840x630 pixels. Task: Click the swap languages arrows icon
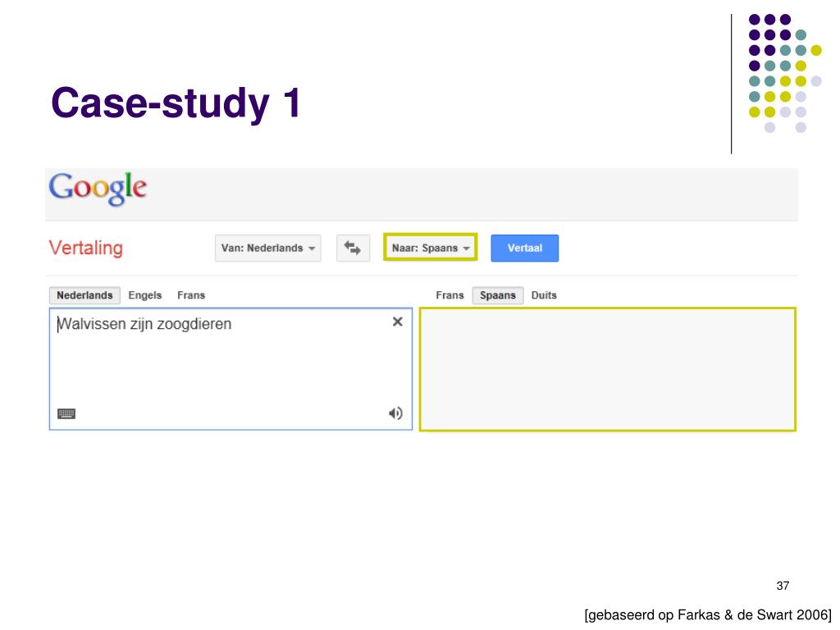pyautogui.click(x=353, y=248)
